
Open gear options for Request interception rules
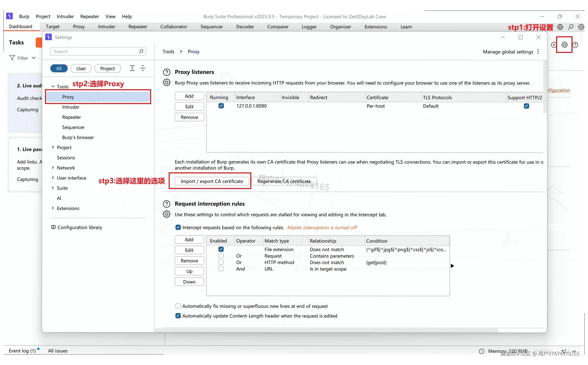click(x=166, y=214)
